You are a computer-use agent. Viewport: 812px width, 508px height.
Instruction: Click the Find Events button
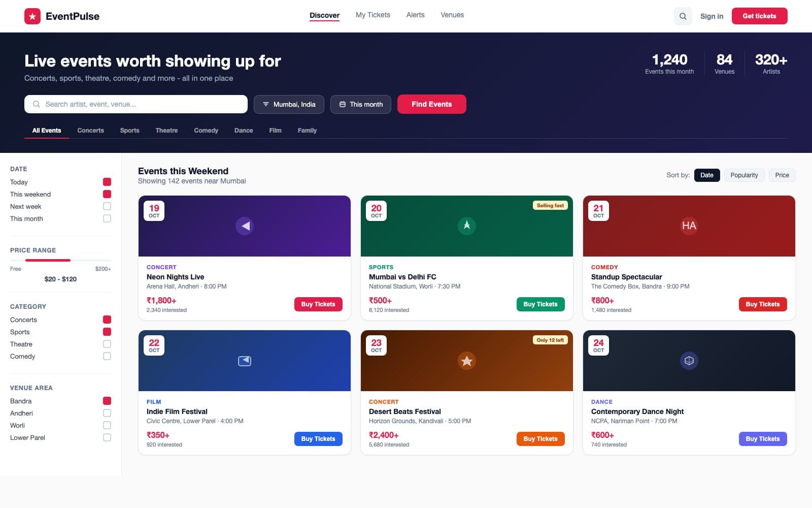click(x=431, y=104)
